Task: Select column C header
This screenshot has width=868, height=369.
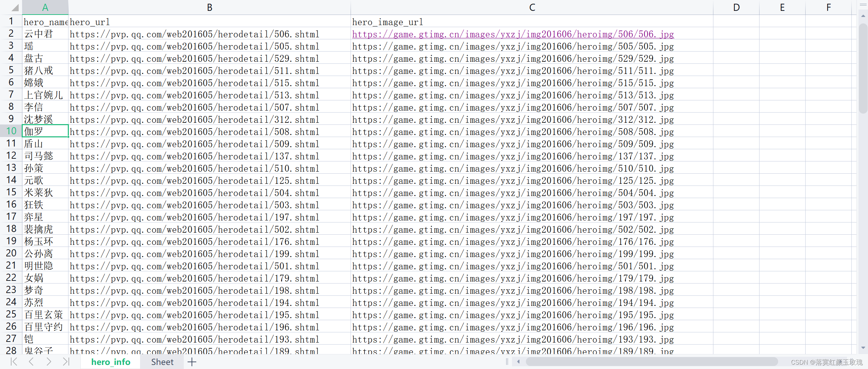Action: click(532, 7)
